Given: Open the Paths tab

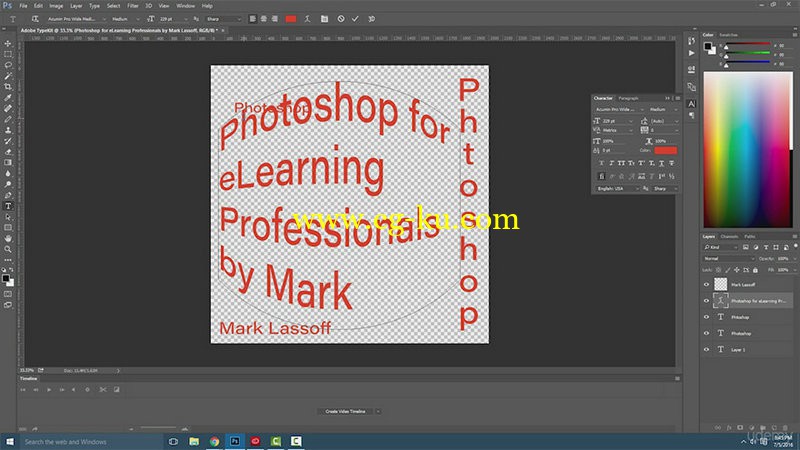Looking at the screenshot, I should click(x=749, y=236).
